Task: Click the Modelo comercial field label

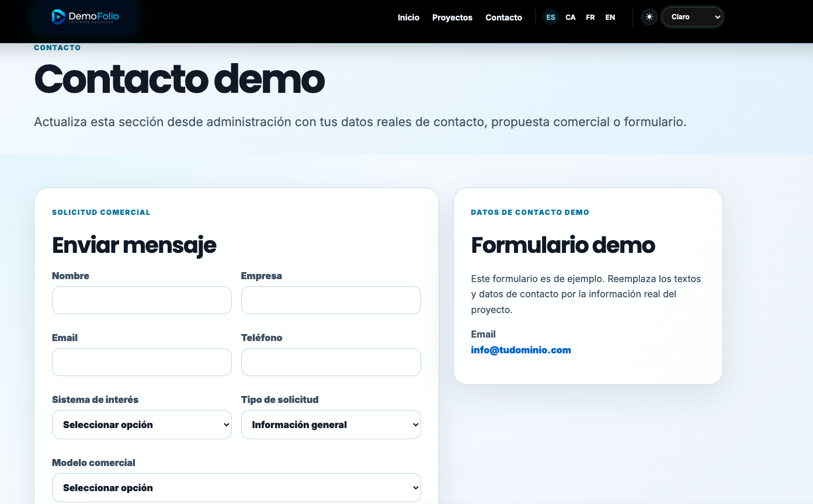Action: [93, 463]
